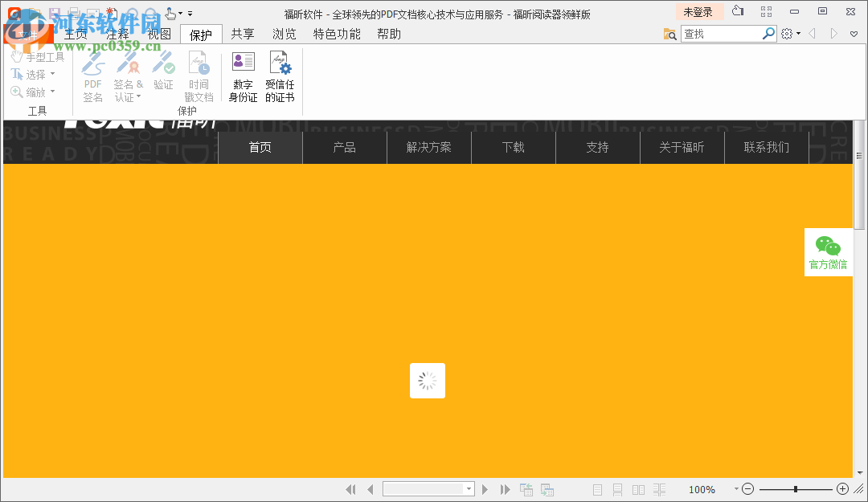The height and width of the screenshot is (502, 868).
Task: Open the PDF签名 signing tool
Action: [x=92, y=76]
